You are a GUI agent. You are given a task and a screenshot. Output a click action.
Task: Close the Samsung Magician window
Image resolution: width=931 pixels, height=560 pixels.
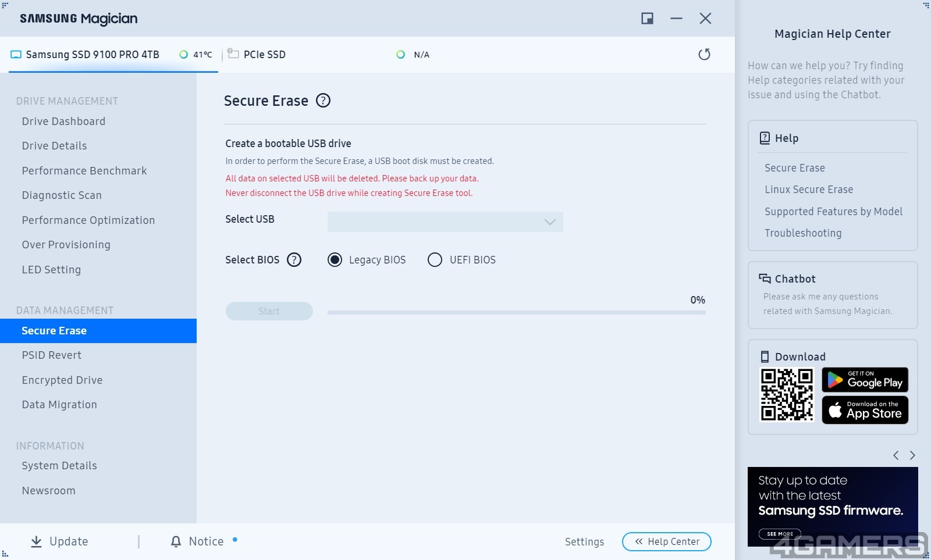(x=705, y=19)
